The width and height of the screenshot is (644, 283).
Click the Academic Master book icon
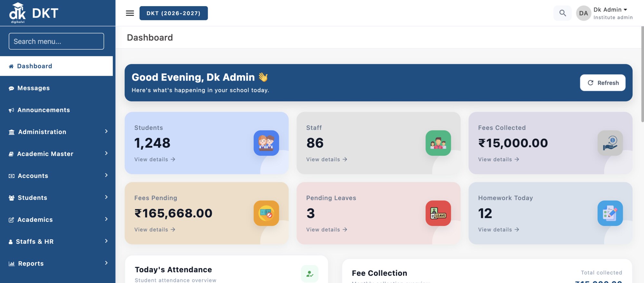click(11, 154)
